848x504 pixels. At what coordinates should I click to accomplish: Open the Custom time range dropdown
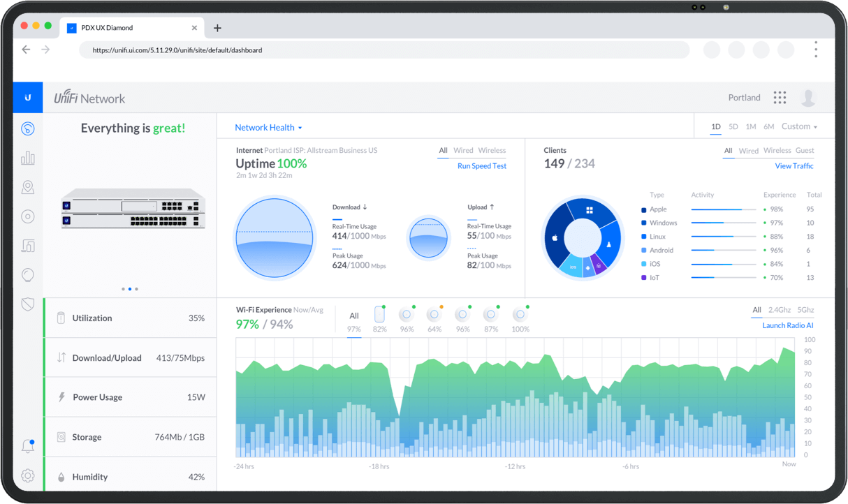[x=799, y=126]
